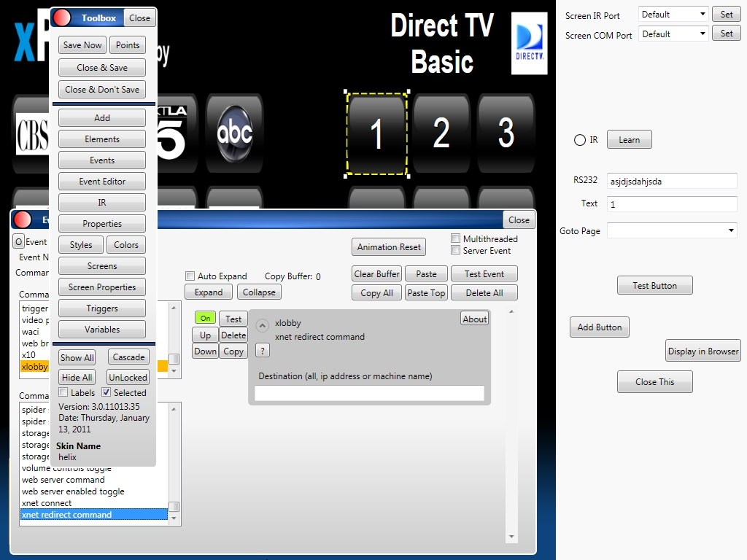This screenshot has width=747, height=560.
Task: Open Elements from the Toolbox
Action: point(102,139)
